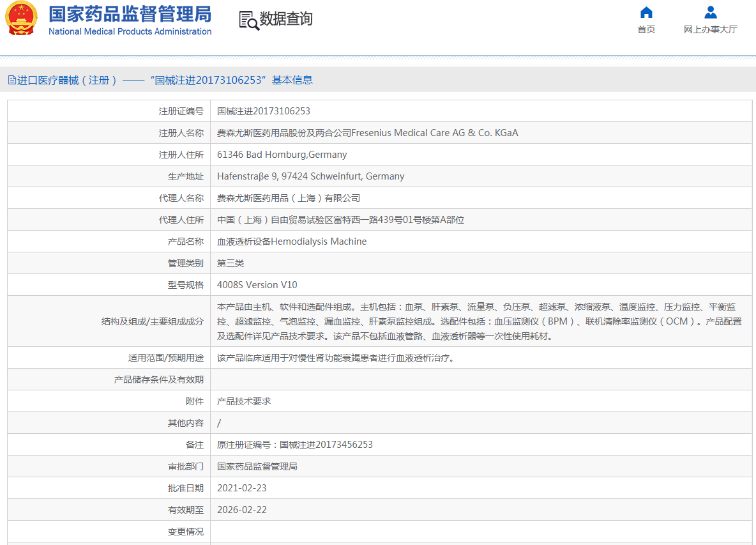Click the 有效期至 row label

point(186,510)
